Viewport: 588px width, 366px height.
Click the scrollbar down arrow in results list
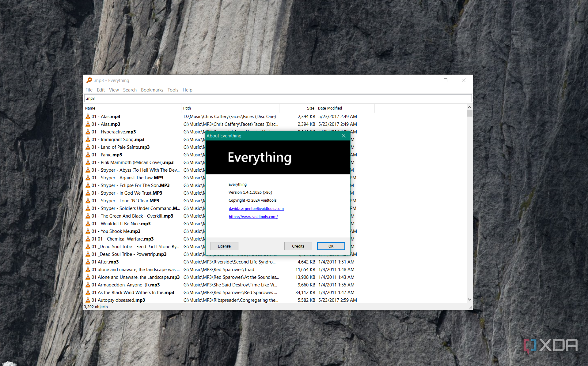pyautogui.click(x=469, y=300)
